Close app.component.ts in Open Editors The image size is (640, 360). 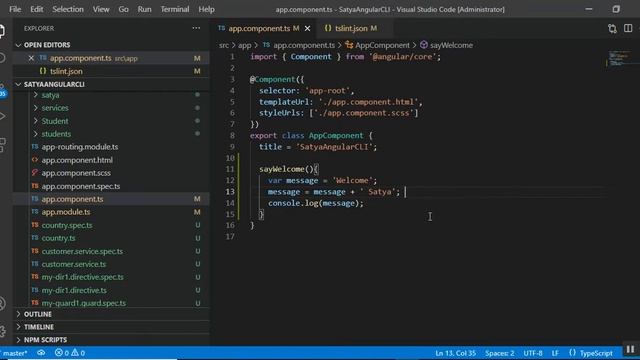tap(31, 58)
